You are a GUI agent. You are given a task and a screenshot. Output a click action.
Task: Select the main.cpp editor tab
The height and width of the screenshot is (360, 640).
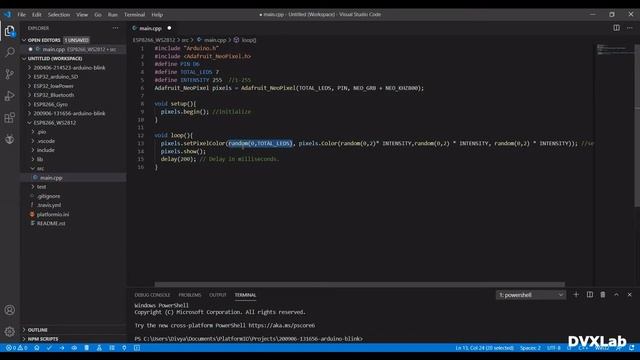151,28
